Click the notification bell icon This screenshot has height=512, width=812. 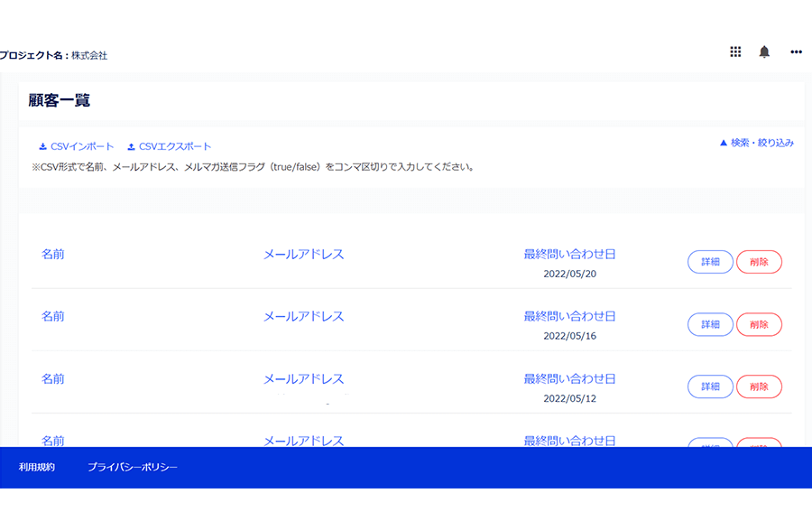point(764,52)
